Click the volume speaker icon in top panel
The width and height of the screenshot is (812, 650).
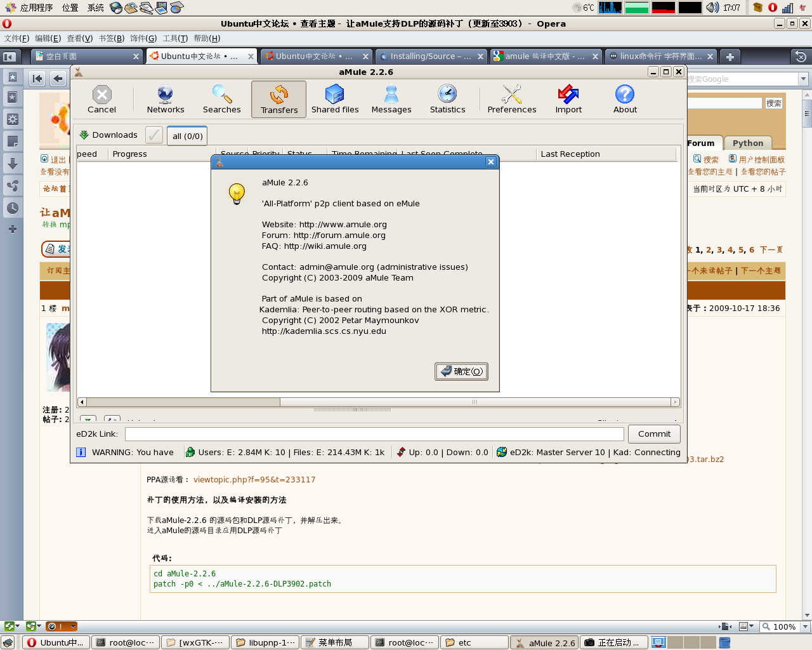(712, 8)
